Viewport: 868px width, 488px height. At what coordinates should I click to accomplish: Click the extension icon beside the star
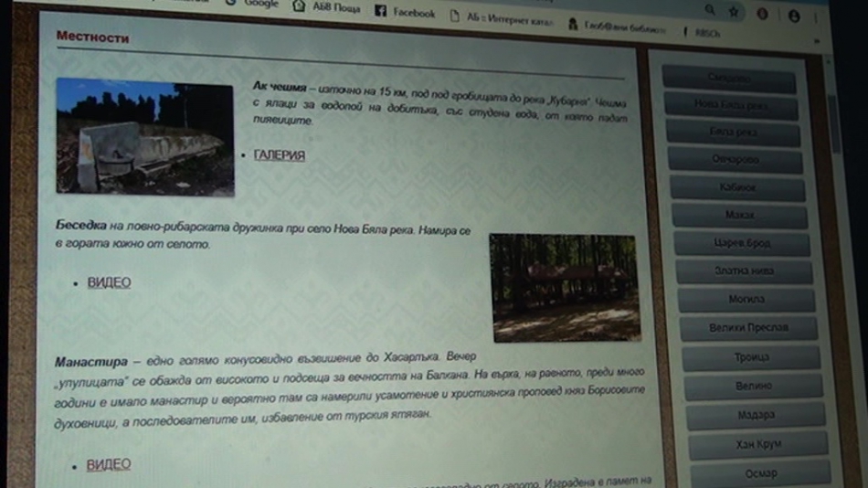click(x=762, y=14)
